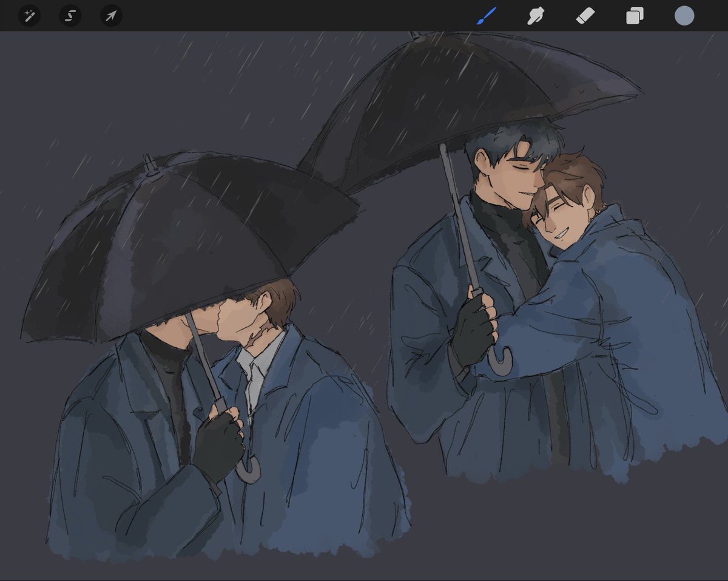Screen dimensions: 728x581
Task: Open the active color picker circle
Action: click(x=684, y=16)
